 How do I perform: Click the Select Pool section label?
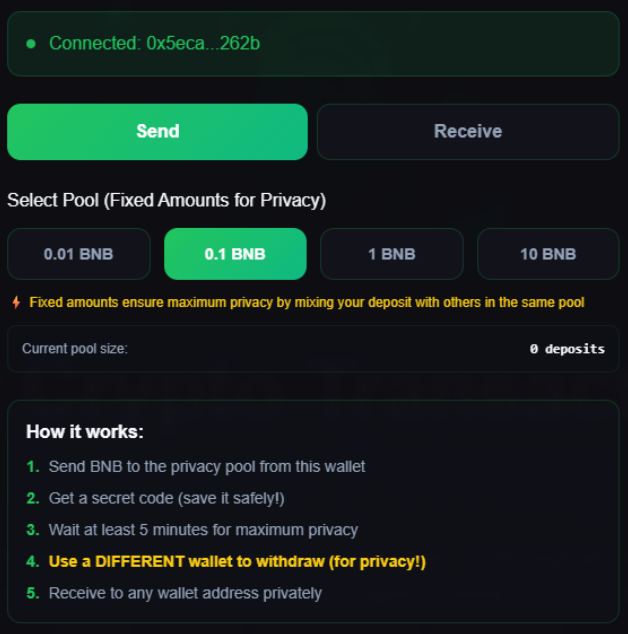pyautogui.click(x=166, y=200)
